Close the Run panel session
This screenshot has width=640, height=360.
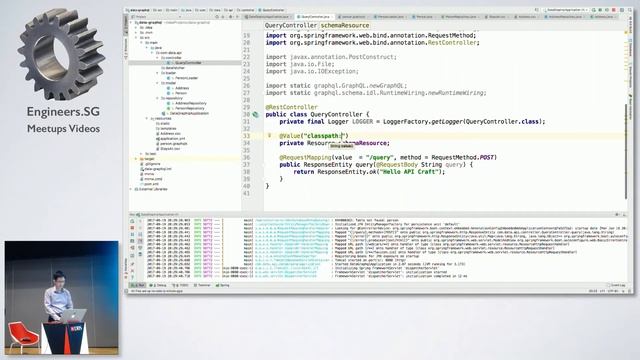point(132,271)
